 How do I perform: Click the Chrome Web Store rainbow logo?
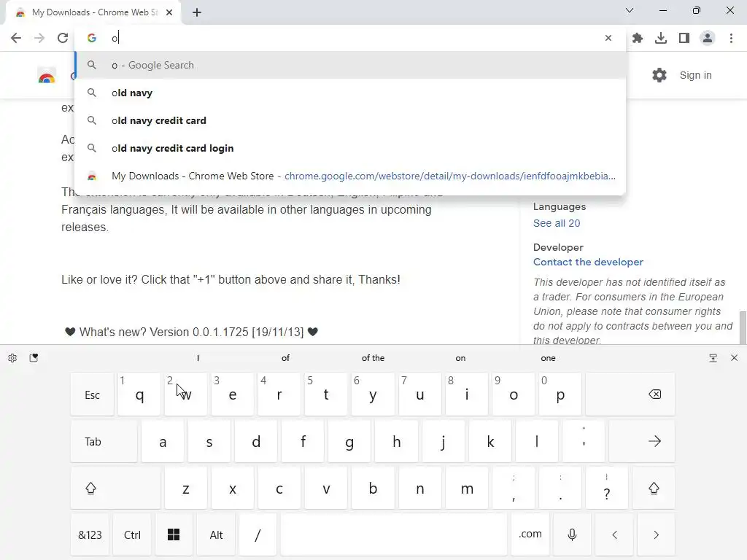[47, 76]
